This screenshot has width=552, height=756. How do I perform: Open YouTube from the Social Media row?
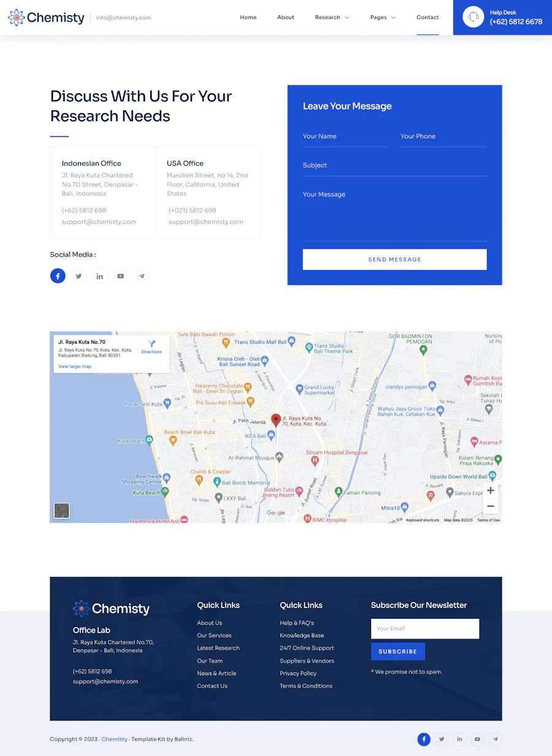pyautogui.click(x=120, y=276)
